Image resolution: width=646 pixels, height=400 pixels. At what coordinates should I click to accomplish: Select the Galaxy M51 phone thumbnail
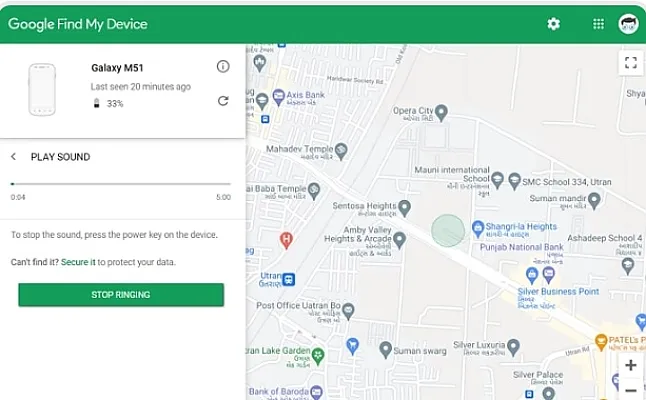click(42, 89)
